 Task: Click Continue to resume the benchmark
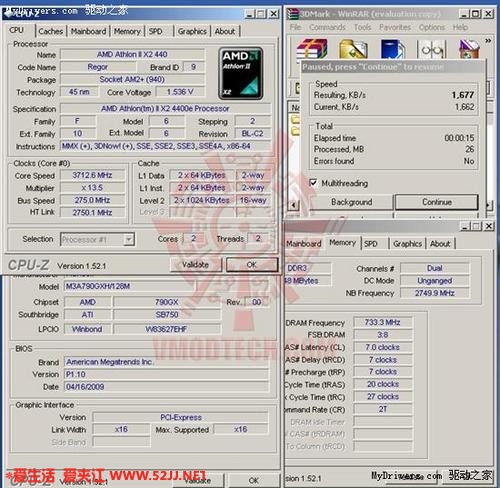point(437,202)
